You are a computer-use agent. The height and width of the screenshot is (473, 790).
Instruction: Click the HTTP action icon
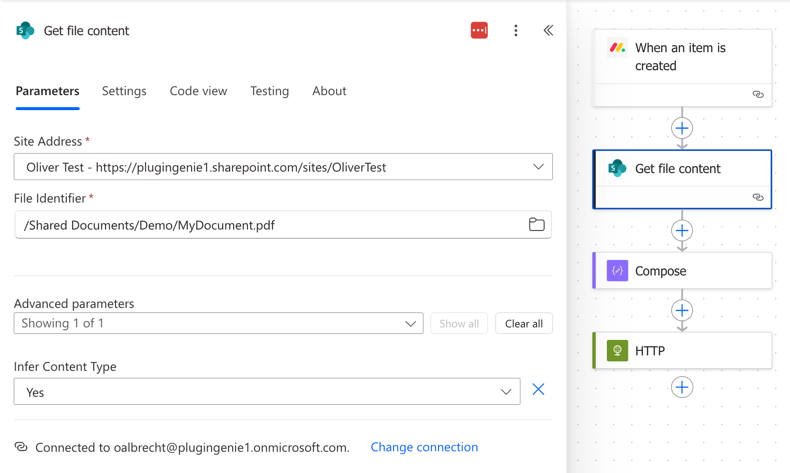coord(617,351)
